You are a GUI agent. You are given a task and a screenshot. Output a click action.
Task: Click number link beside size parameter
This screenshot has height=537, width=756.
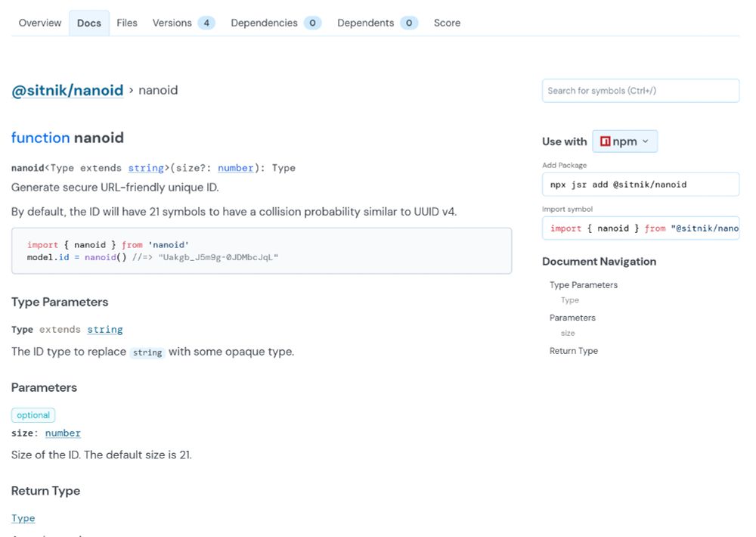pos(63,433)
